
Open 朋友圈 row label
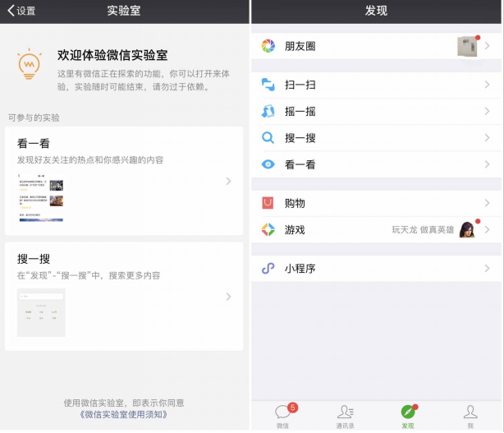tap(300, 46)
